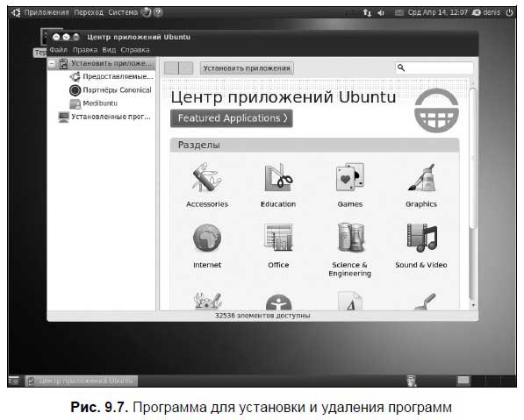Click the magnifier icon in search box
This screenshot has height=420, width=524.
pos(401,68)
